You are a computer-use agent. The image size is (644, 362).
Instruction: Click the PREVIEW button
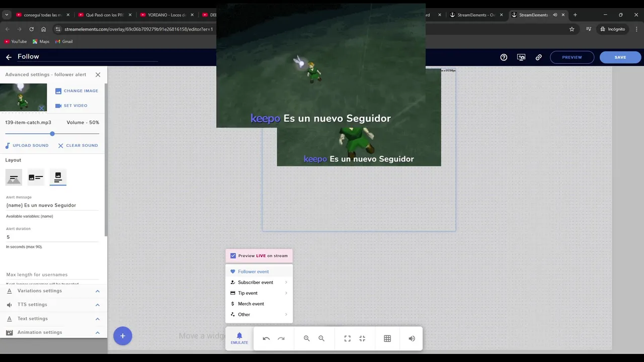click(572, 57)
